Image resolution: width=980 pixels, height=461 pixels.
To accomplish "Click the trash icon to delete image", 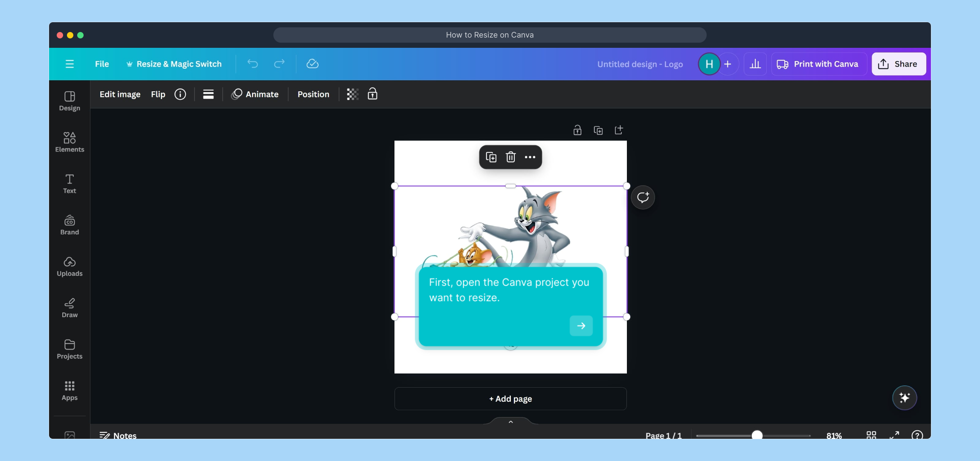I will 510,157.
